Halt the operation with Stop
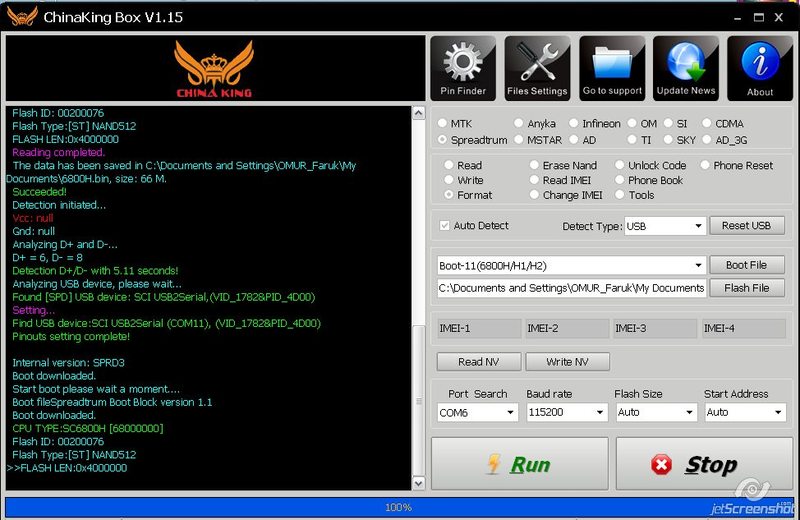This screenshot has width=800, height=520. pyautogui.click(x=704, y=464)
